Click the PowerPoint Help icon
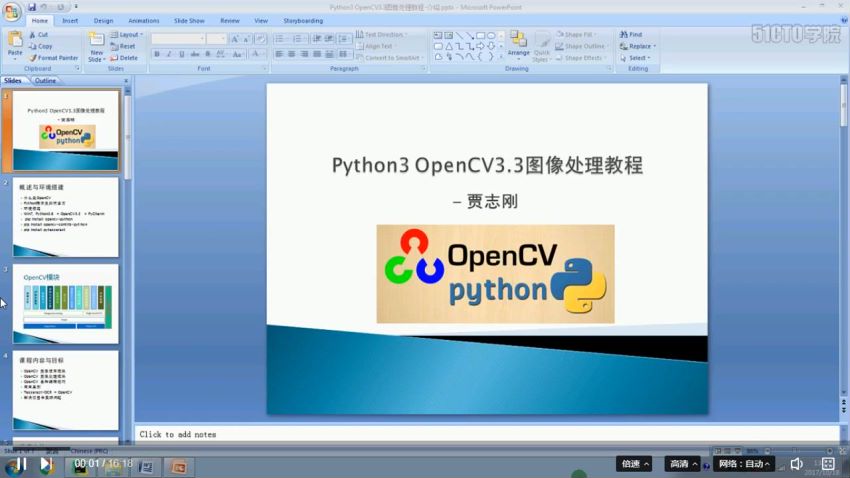The width and height of the screenshot is (850, 478). click(x=843, y=21)
